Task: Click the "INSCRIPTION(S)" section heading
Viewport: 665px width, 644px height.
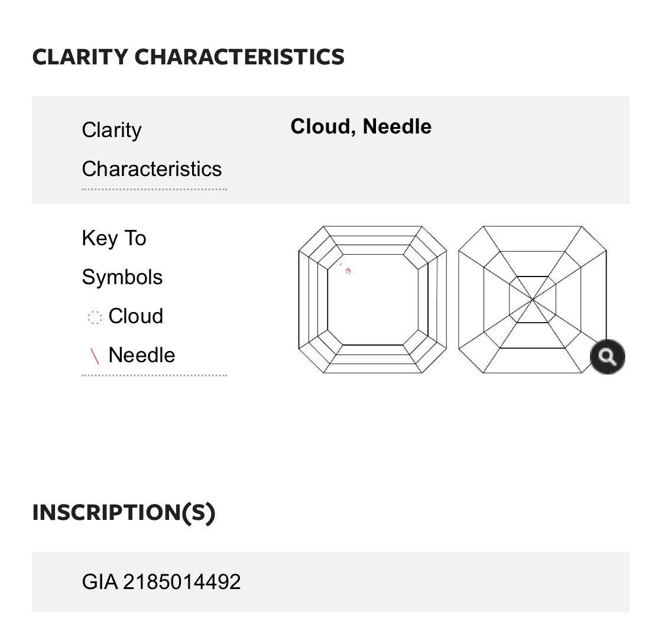Action: [124, 512]
